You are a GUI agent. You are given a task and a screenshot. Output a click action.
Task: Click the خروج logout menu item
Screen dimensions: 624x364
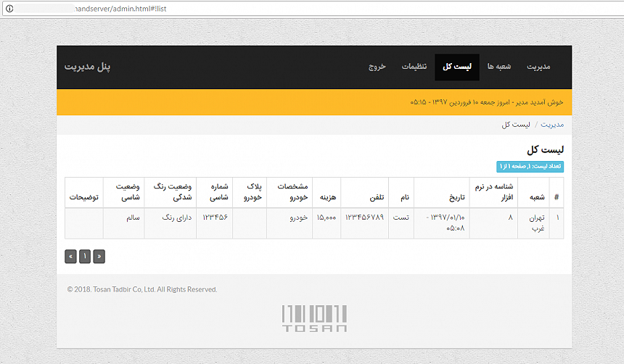pos(377,67)
